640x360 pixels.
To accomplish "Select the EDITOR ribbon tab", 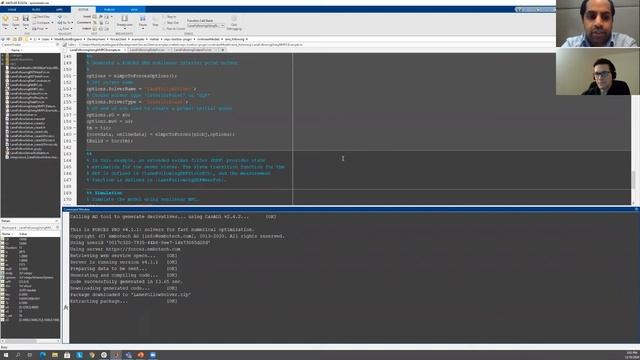I will 83,9.
